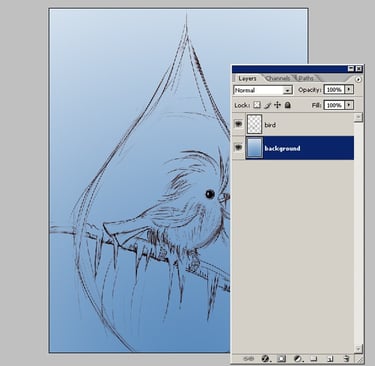Switch to the Layers tab
The image size is (375, 366).
247,79
